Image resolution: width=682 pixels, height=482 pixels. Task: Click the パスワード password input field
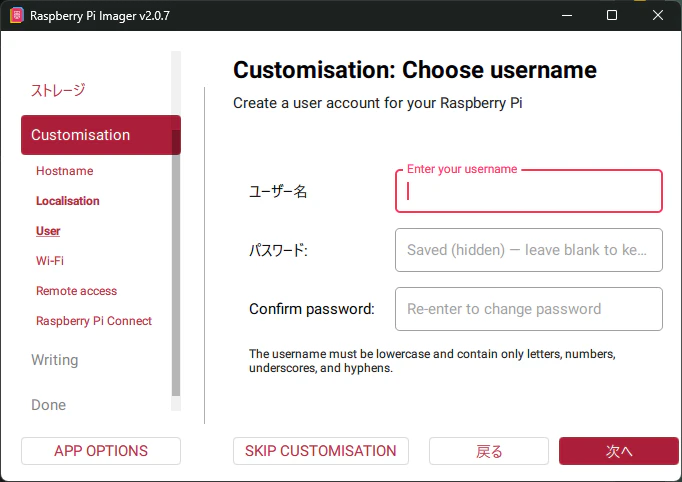coord(528,250)
